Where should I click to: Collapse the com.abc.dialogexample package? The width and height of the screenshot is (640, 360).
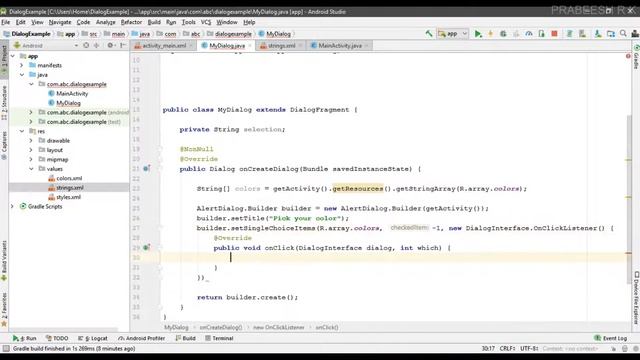pos(31,84)
